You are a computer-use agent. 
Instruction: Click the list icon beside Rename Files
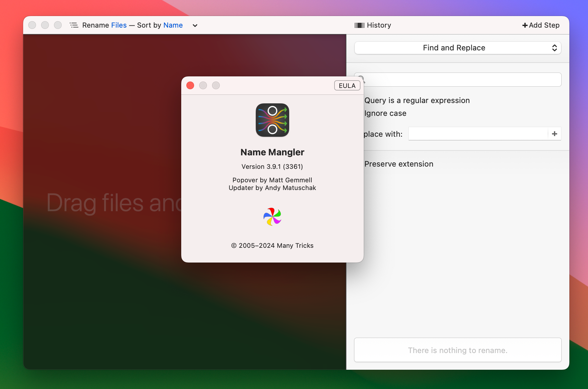[74, 25]
